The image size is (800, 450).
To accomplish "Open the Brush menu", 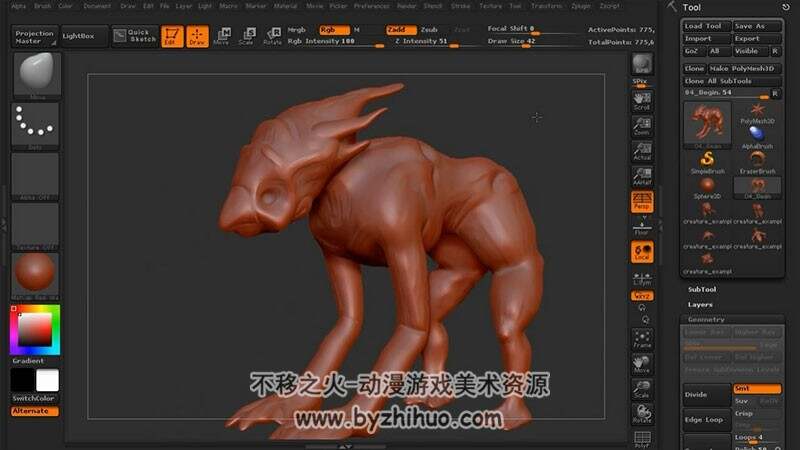I will (42, 6).
